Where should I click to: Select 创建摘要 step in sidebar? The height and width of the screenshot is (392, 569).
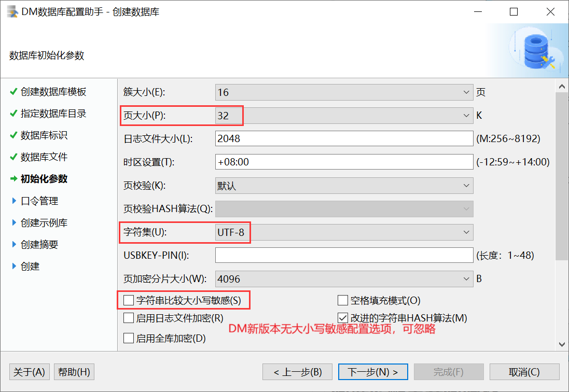(x=39, y=244)
